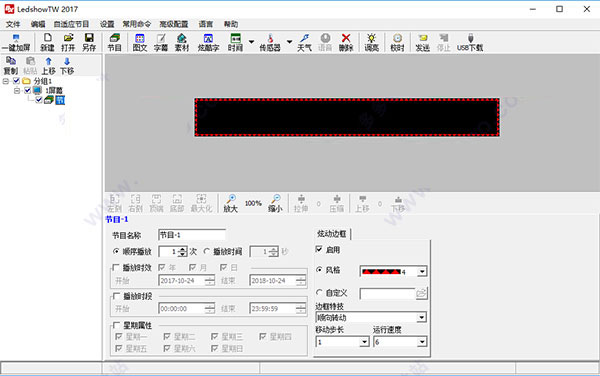The width and height of the screenshot is (600, 376).
Task: Open the 设置 menu
Action: [107, 24]
